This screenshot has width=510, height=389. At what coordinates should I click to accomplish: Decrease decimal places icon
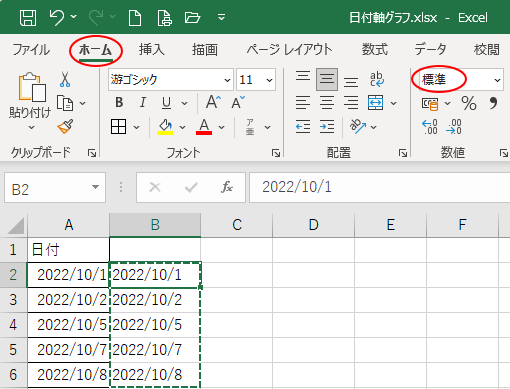tap(454, 127)
